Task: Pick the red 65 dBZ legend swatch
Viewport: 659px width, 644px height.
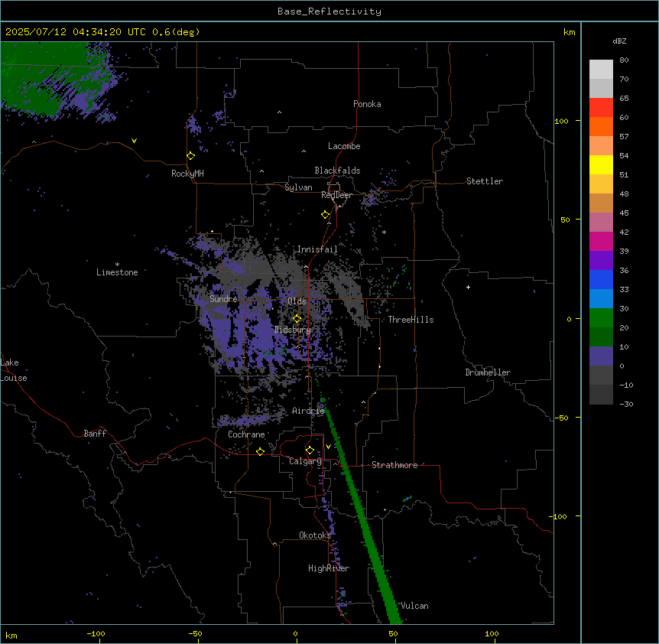Action: (x=601, y=107)
